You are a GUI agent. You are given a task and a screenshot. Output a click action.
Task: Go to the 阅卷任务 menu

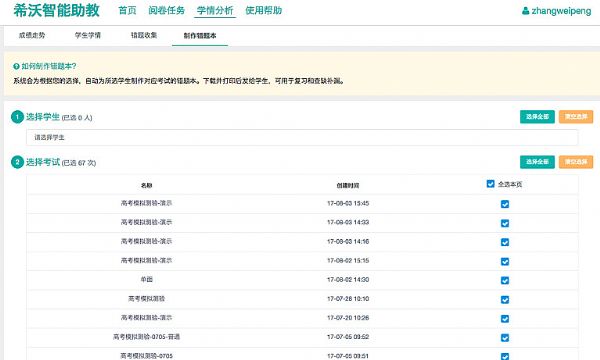[166, 10]
